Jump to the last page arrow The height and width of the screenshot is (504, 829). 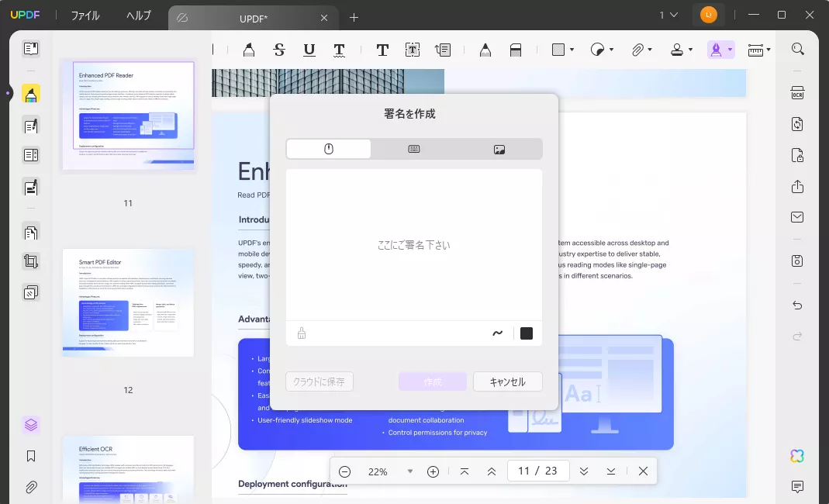[610, 471]
